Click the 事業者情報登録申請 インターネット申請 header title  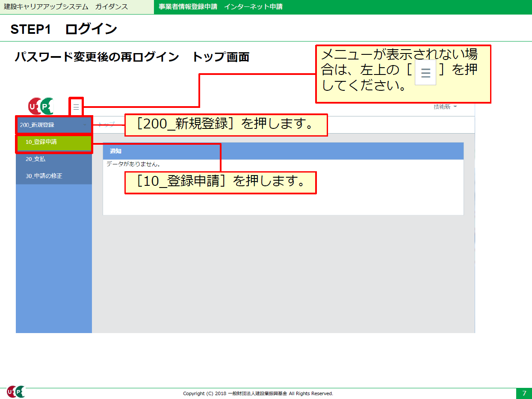[x=220, y=7]
